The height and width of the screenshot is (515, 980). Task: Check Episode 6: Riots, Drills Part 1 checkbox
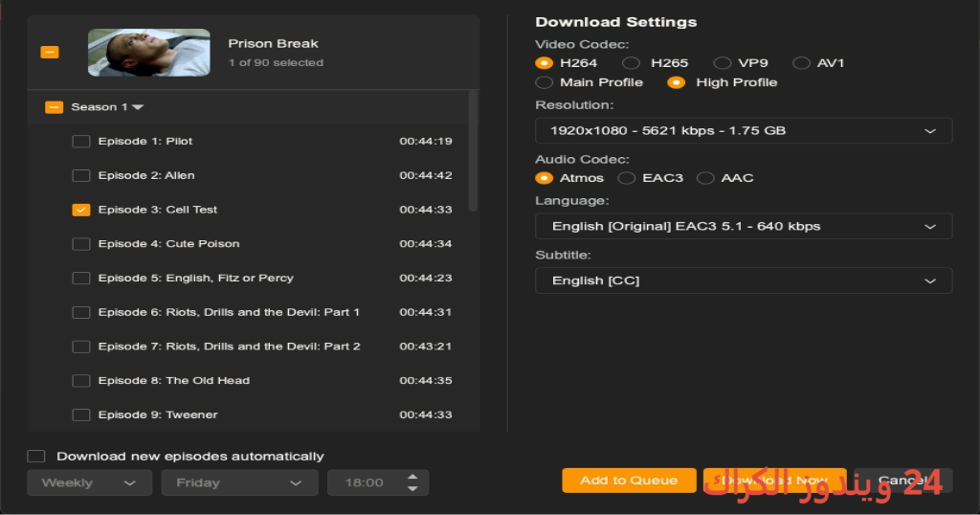[x=81, y=312]
